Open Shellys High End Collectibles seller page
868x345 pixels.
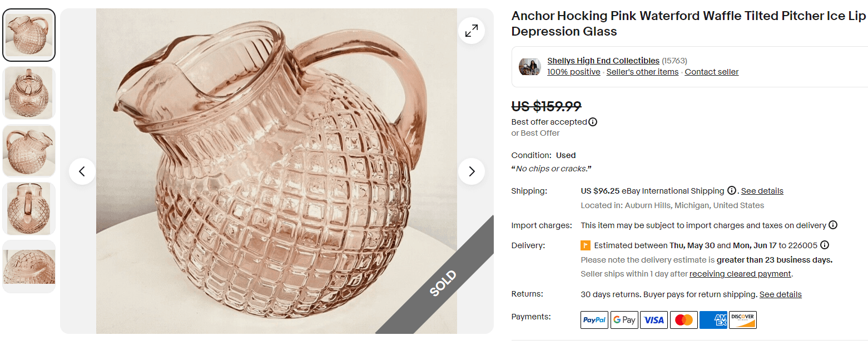[x=603, y=61]
